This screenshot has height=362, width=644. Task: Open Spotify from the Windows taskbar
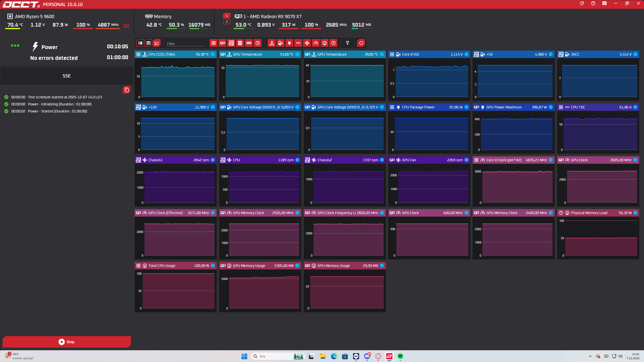400,356
